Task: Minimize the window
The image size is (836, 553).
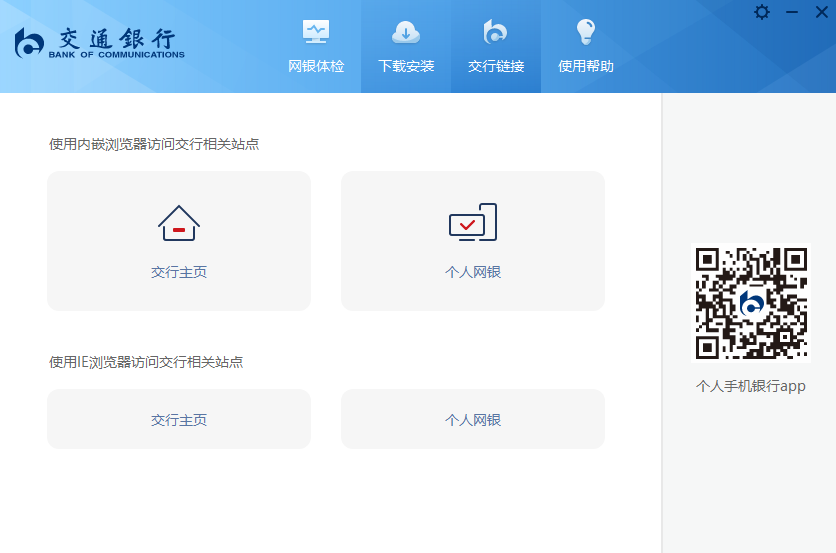Action: tap(792, 12)
